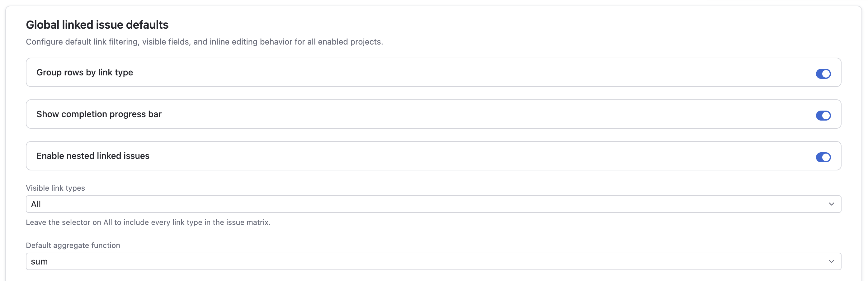Disable the 'Group rows by link type' toggle
Image resolution: width=868 pixels, height=281 pixels.
coord(823,74)
